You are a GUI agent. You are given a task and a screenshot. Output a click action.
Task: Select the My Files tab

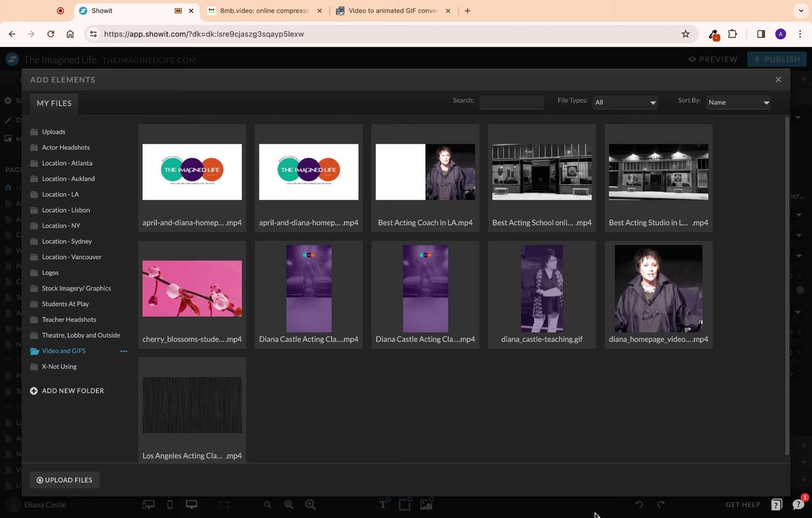[x=54, y=103]
